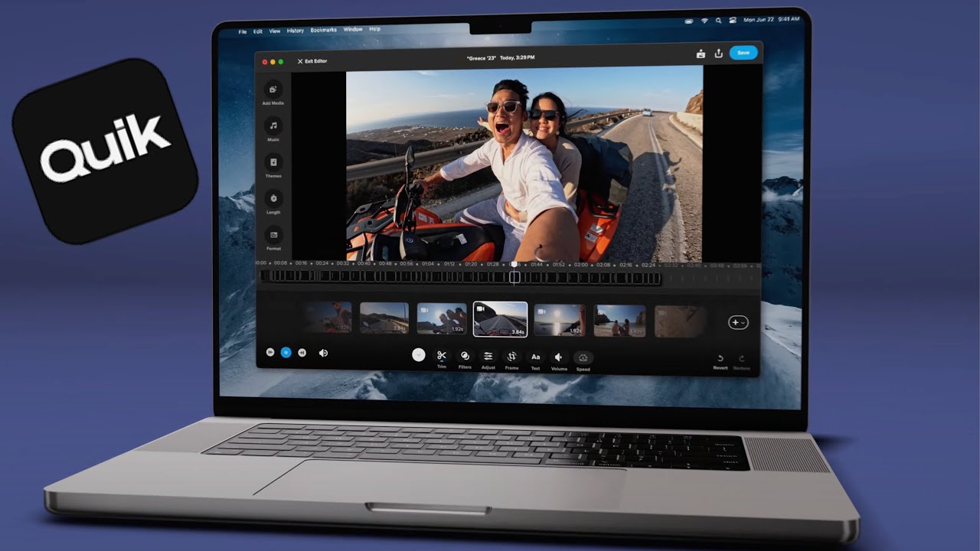This screenshot has height=551, width=980.
Task: Skip to the previous clip
Action: click(270, 352)
